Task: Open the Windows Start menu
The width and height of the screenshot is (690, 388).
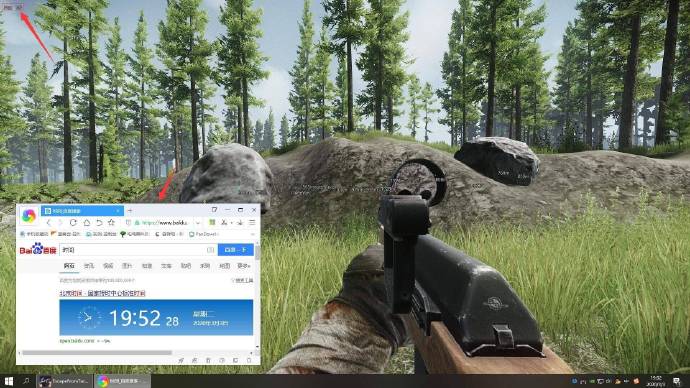Action: [8, 381]
